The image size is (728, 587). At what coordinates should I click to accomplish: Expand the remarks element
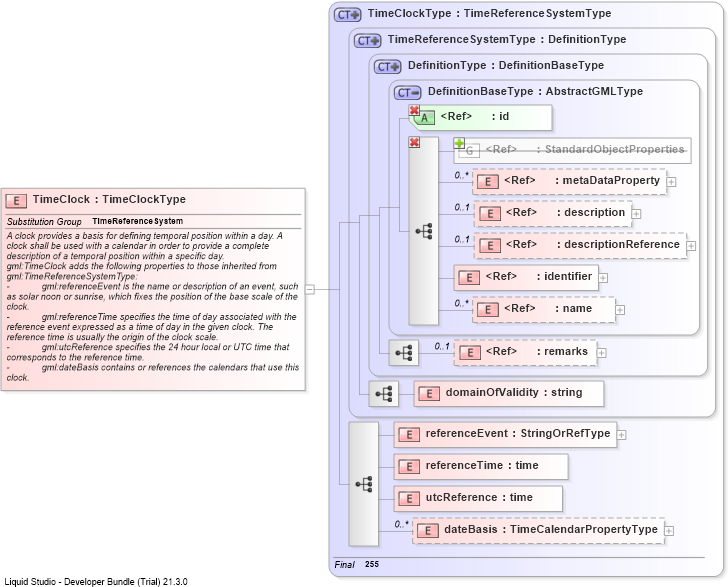[601, 353]
